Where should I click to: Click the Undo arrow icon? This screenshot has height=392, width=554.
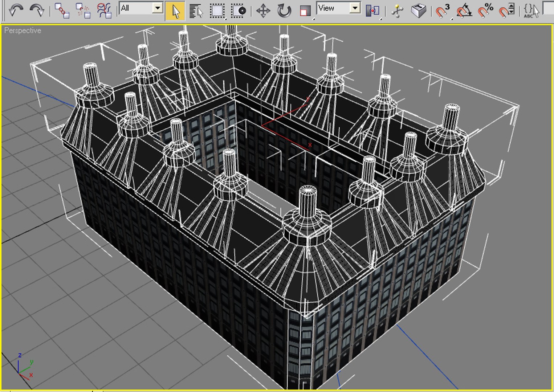16,10
